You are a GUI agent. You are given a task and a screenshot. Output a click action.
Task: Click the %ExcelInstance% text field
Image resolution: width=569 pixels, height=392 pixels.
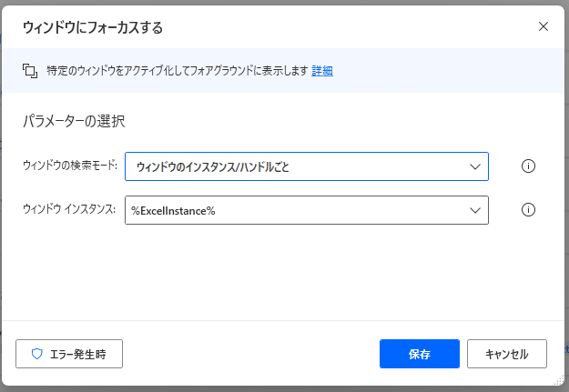point(307,210)
